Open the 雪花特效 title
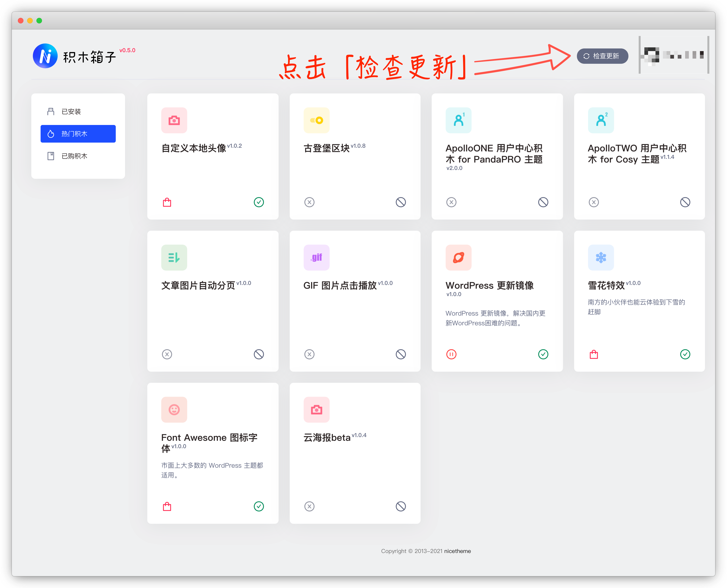 (606, 285)
